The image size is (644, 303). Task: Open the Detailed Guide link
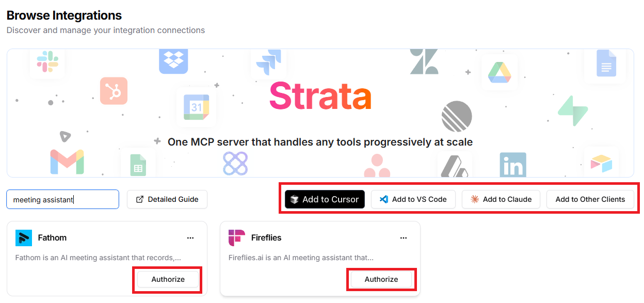(167, 199)
